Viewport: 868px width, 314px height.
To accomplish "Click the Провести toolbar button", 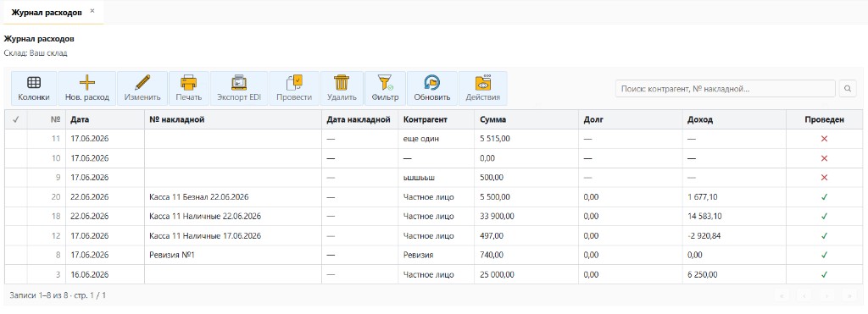I will click(294, 89).
